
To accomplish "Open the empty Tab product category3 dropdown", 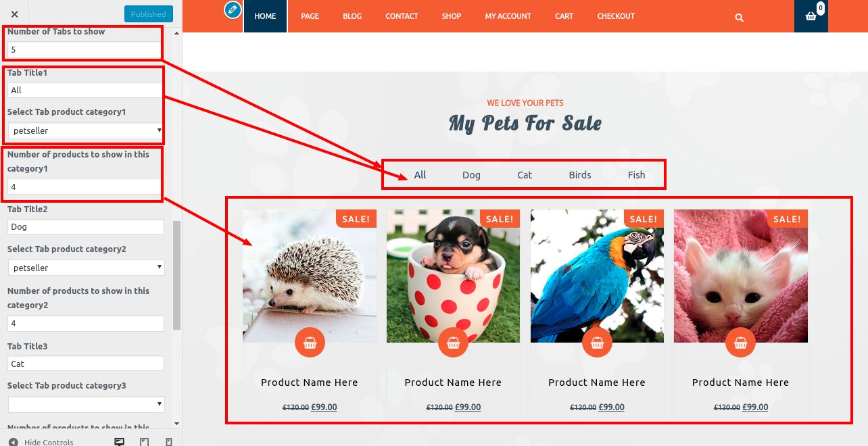I will [x=86, y=404].
